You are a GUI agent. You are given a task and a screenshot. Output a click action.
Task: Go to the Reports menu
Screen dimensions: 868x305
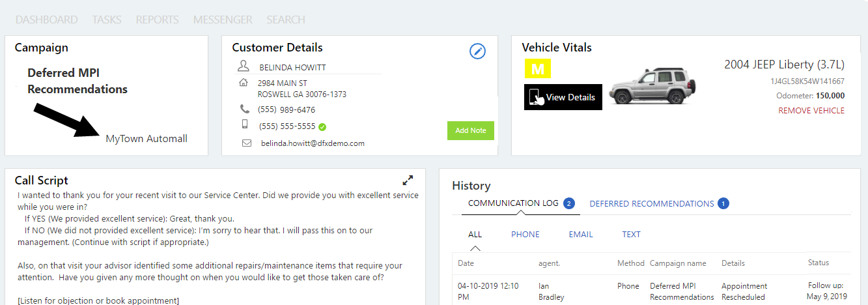coord(157,20)
